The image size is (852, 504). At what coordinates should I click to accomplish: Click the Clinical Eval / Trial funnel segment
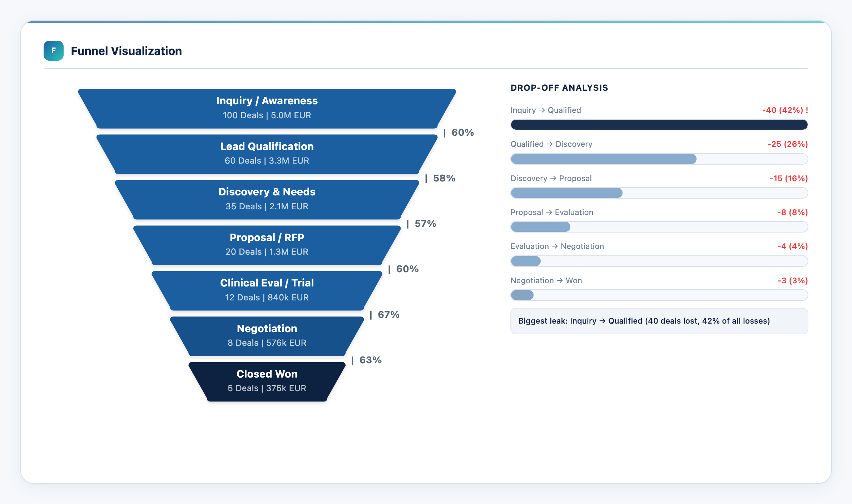pos(267,291)
